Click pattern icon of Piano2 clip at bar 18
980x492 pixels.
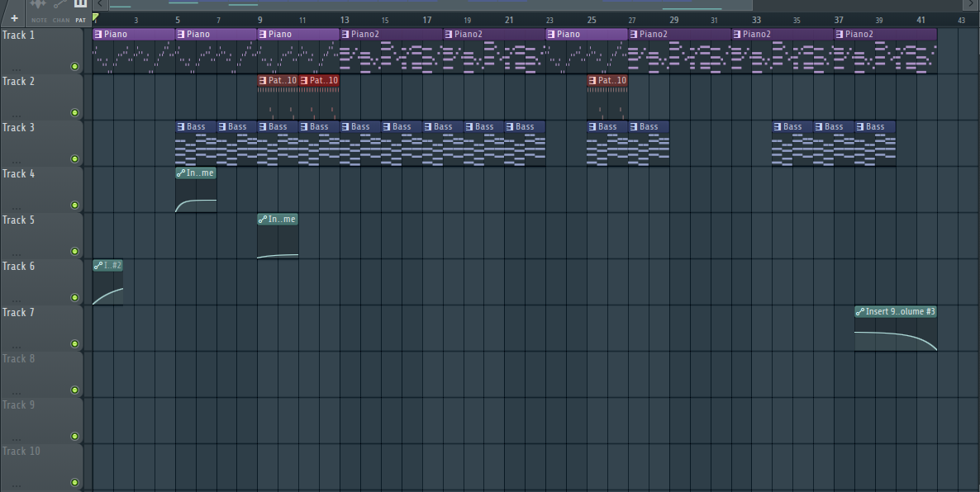(x=448, y=35)
